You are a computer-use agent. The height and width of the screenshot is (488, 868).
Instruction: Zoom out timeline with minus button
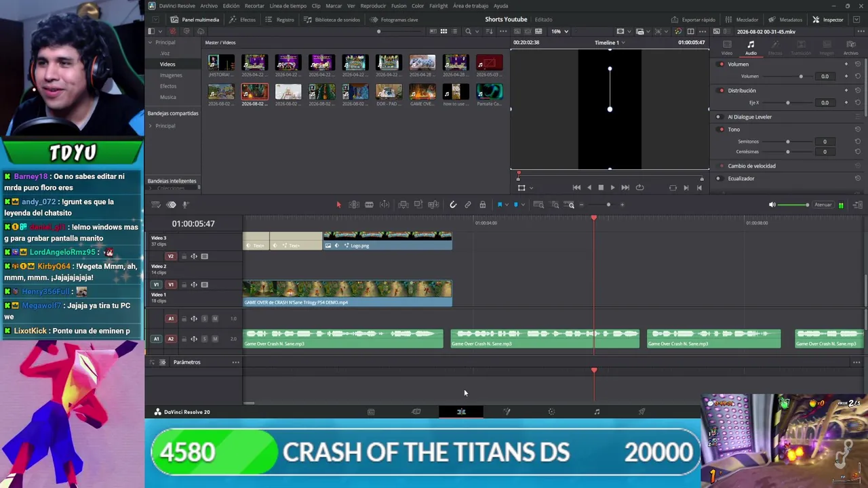coord(581,205)
